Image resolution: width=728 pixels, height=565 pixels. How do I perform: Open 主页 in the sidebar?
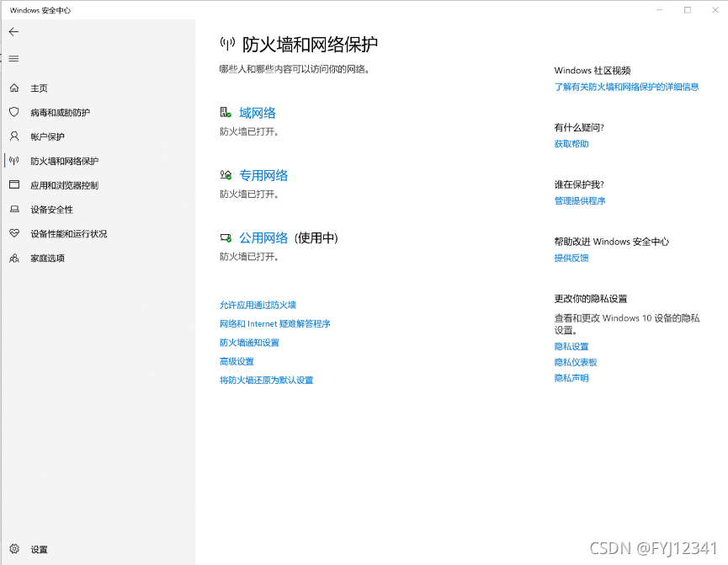coord(39,88)
